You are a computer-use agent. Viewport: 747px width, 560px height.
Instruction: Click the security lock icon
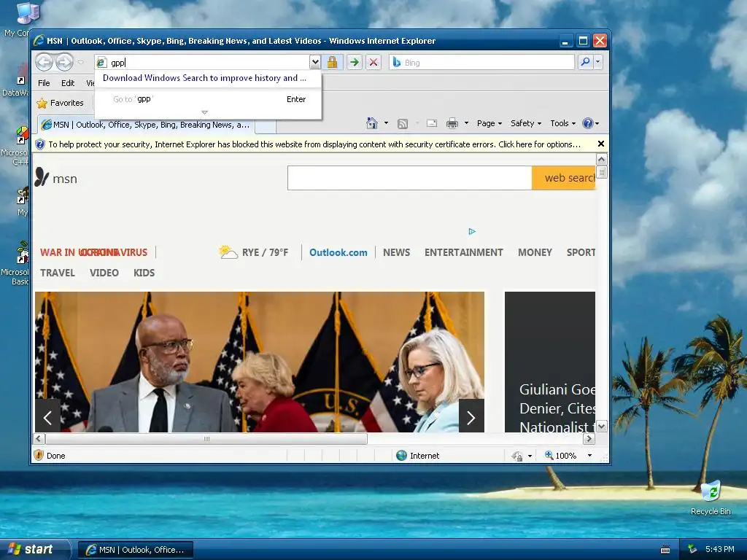[x=332, y=63]
